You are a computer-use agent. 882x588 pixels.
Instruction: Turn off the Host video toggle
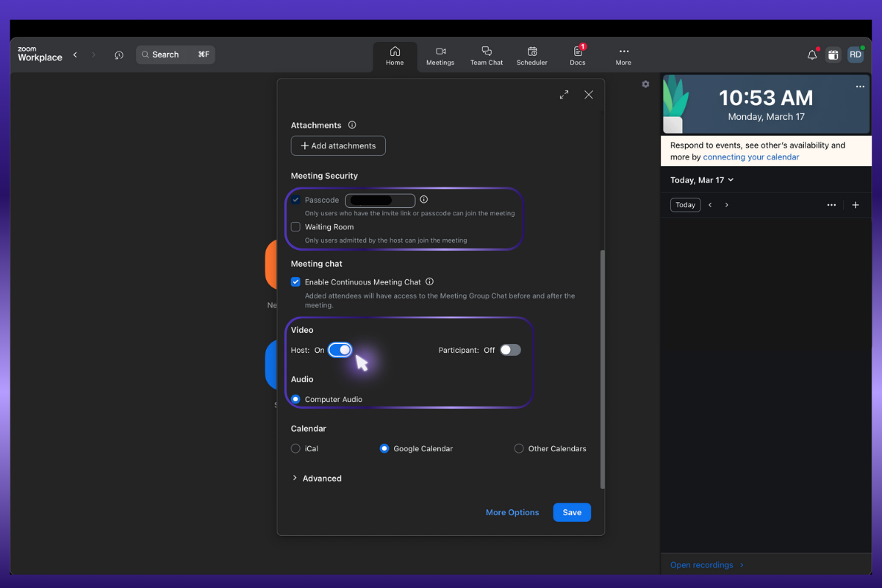(340, 350)
